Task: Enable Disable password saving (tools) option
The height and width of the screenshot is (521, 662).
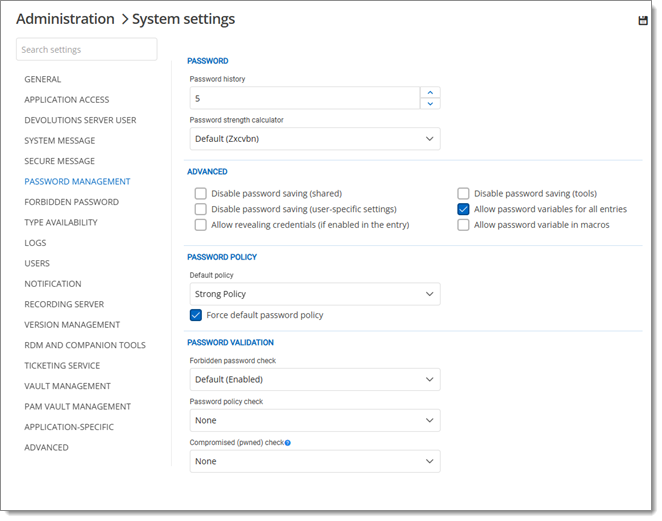Action: pos(464,194)
